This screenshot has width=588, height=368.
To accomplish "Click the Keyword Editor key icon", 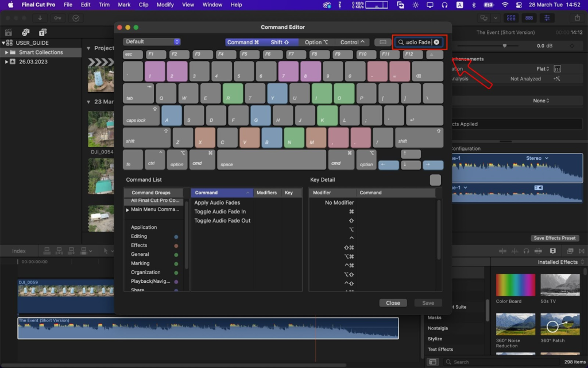I will (x=57, y=18).
